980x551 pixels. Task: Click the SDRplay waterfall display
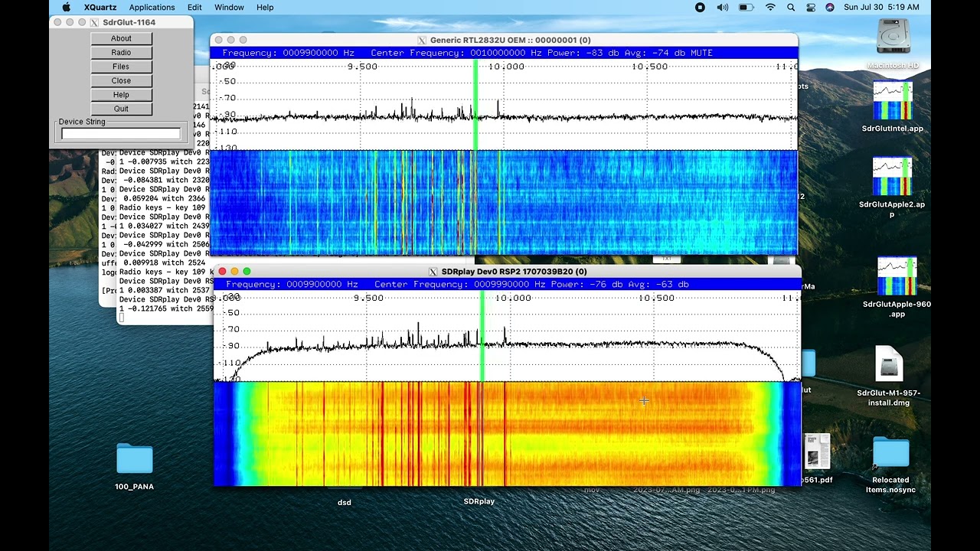(x=507, y=433)
